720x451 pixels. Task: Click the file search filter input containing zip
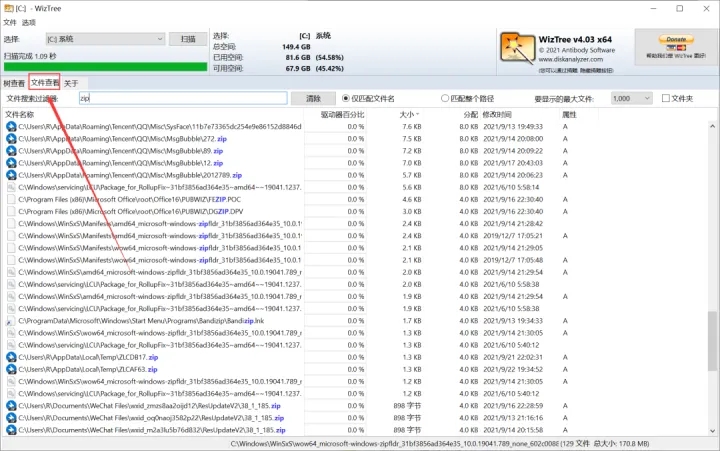pyautogui.click(x=183, y=98)
